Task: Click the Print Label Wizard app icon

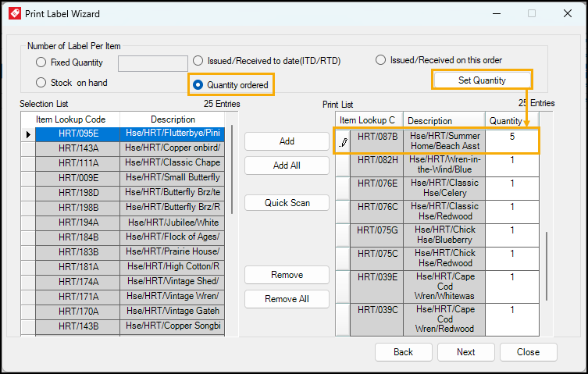Action: point(15,13)
